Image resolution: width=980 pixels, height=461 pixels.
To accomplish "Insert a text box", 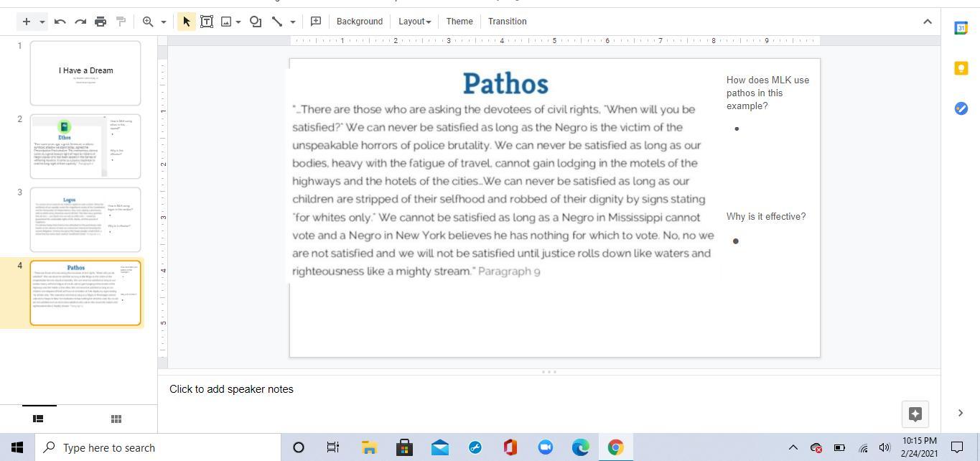I will pos(207,22).
